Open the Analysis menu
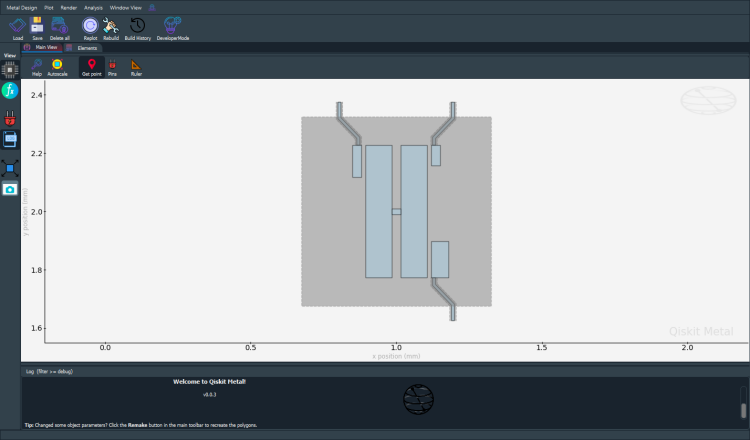750x440 pixels. click(x=93, y=8)
